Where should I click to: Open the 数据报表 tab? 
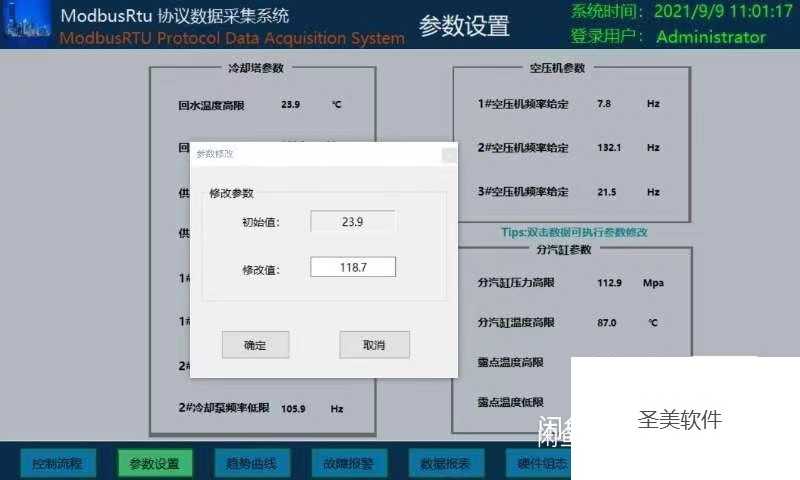(x=446, y=463)
